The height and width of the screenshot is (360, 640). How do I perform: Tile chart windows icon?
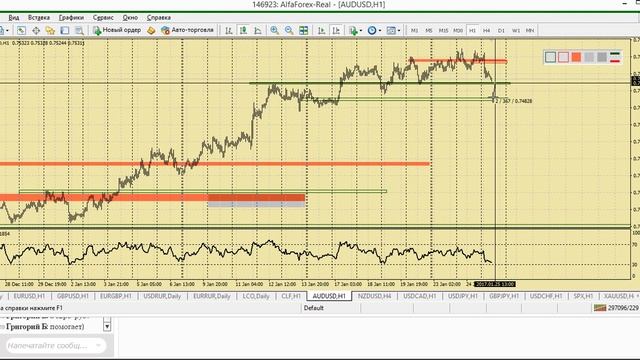[x=304, y=31]
